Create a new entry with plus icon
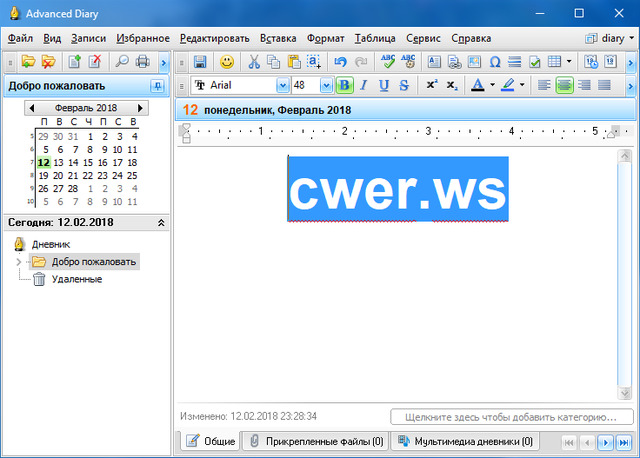Image resolution: width=640 pixels, height=458 pixels. (x=75, y=62)
